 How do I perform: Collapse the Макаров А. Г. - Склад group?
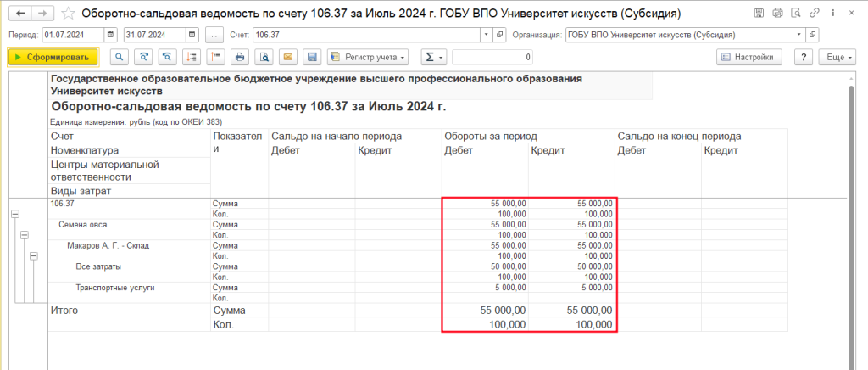point(34,256)
